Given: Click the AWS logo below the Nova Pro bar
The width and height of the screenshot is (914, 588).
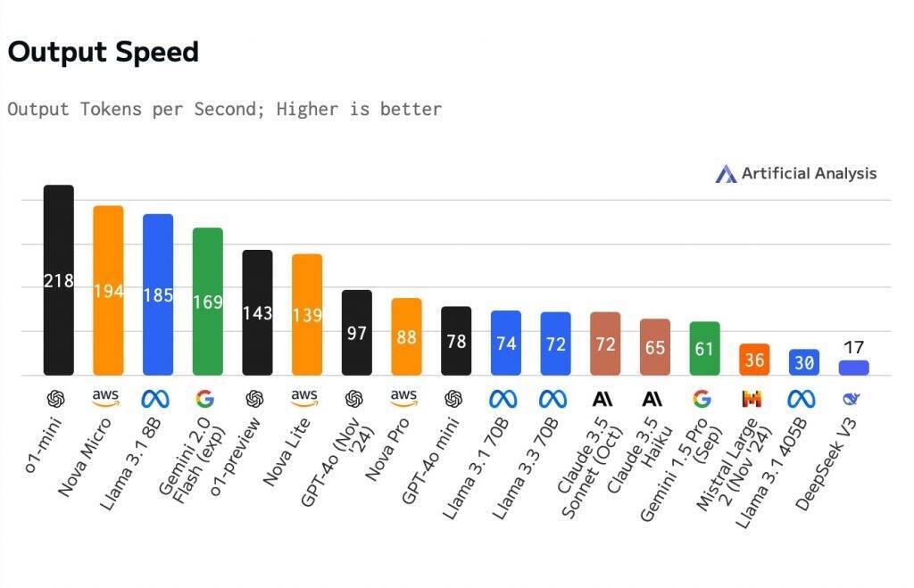Looking at the screenshot, I should [x=405, y=398].
